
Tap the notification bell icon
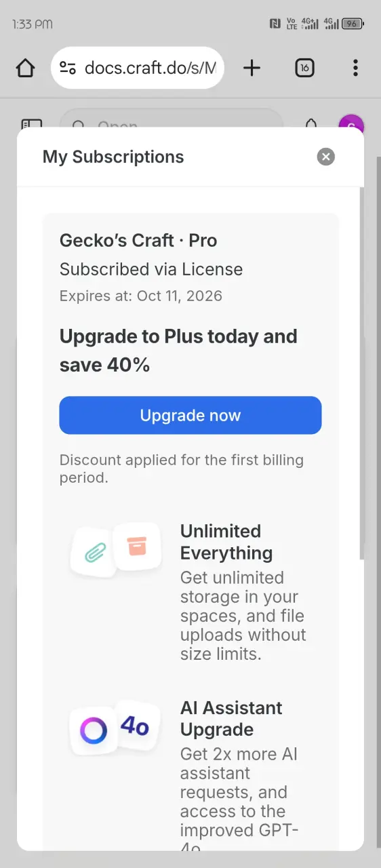pyautogui.click(x=311, y=125)
